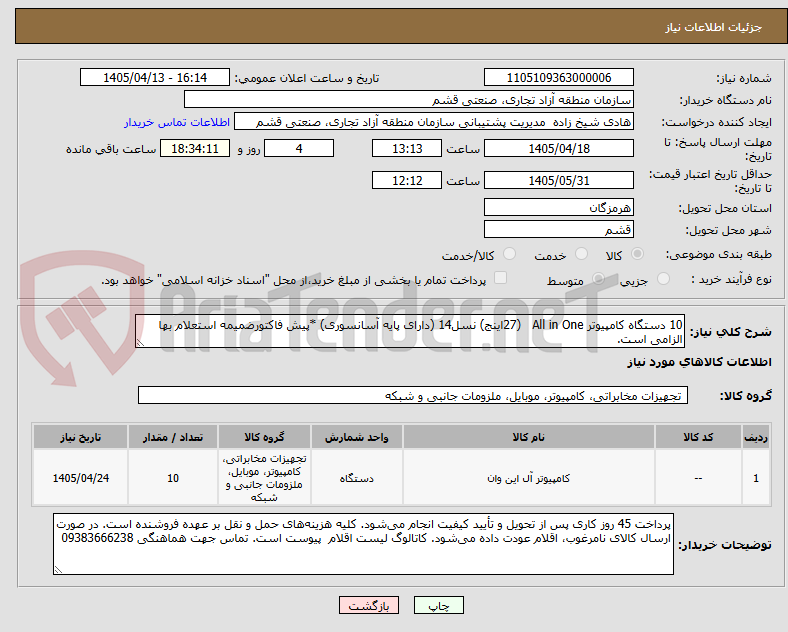
Task: Click the کامپیوتر آل این وان table row
Action: (401, 478)
